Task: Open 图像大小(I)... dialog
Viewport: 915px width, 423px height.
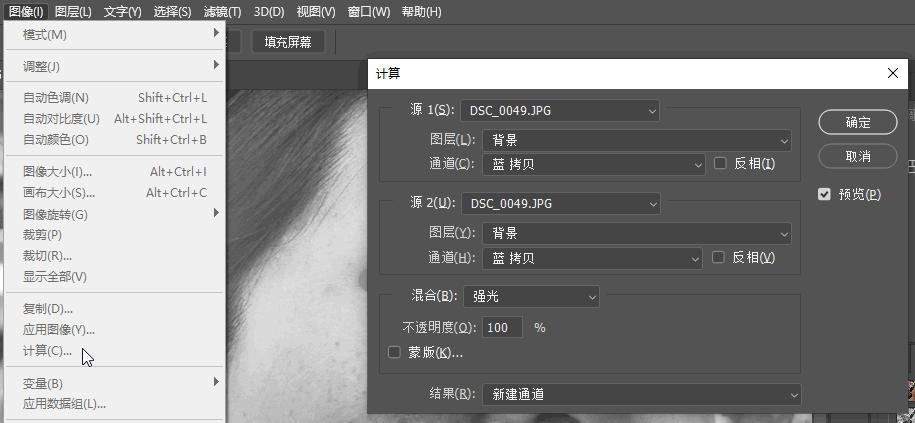Action: [114, 172]
